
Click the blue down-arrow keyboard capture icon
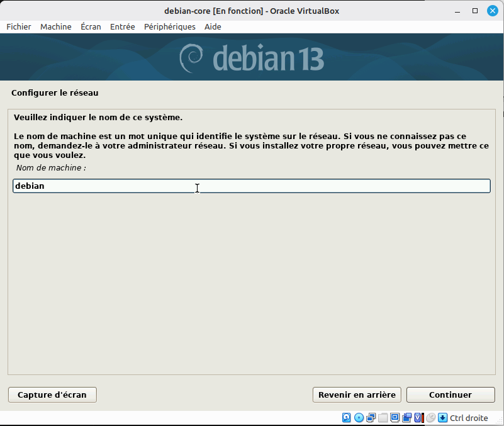(442, 418)
